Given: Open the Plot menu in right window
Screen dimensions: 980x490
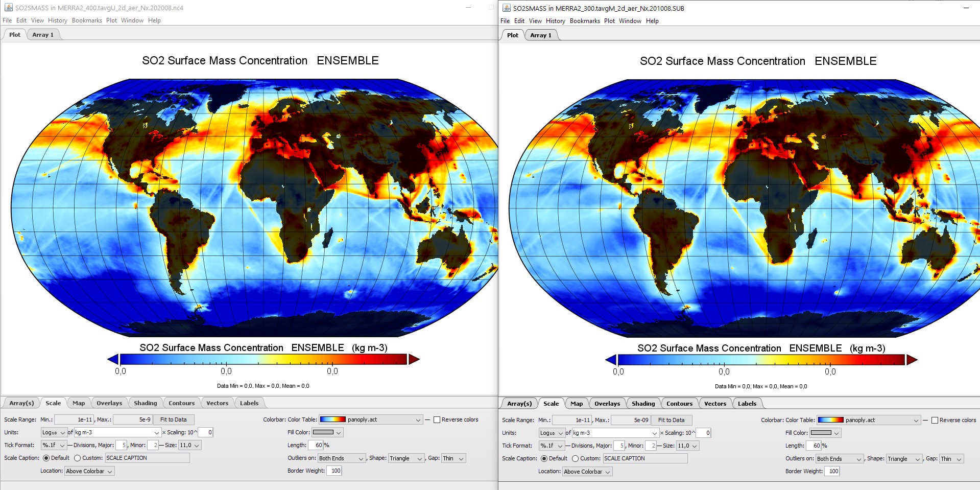Looking at the screenshot, I should (x=609, y=21).
